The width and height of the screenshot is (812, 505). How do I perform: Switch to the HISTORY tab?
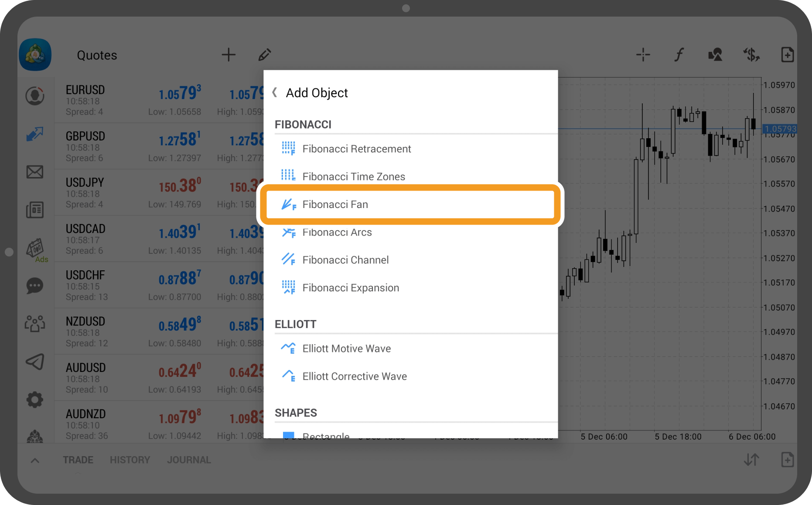130,460
